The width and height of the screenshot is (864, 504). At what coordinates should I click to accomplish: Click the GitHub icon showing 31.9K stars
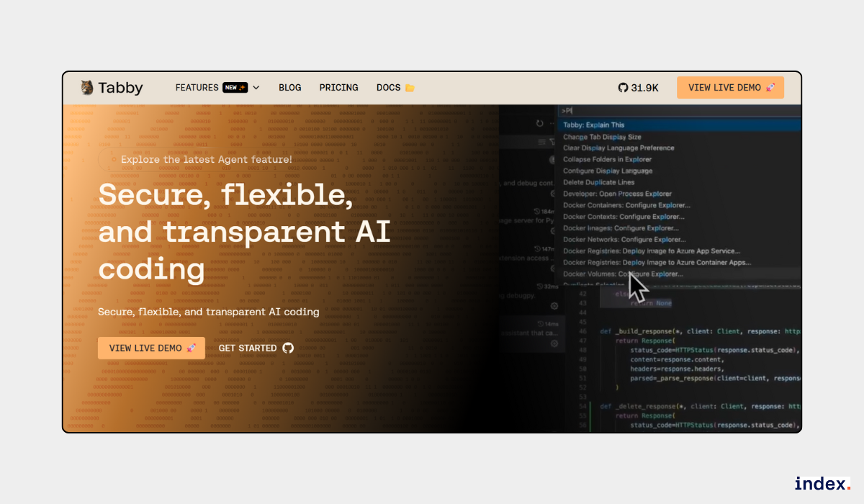pyautogui.click(x=622, y=87)
